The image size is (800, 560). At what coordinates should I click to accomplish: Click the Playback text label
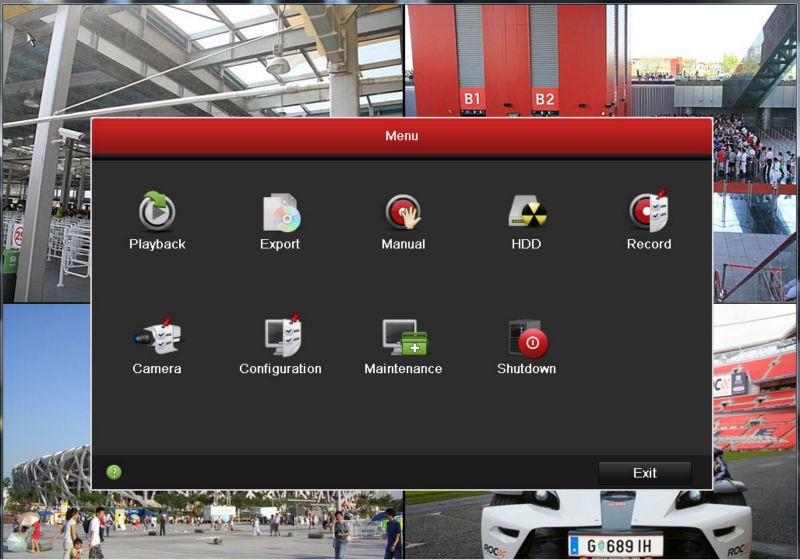point(157,244)
